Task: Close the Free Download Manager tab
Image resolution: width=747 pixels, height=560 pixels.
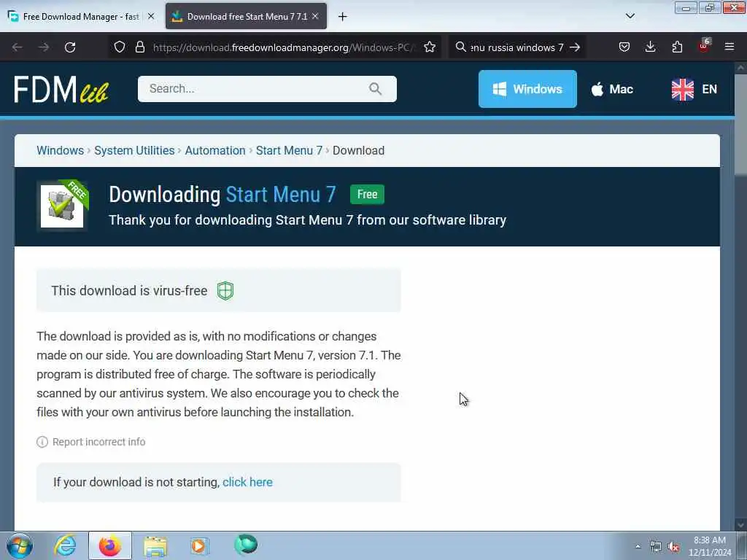Action: tap(151, 16)
